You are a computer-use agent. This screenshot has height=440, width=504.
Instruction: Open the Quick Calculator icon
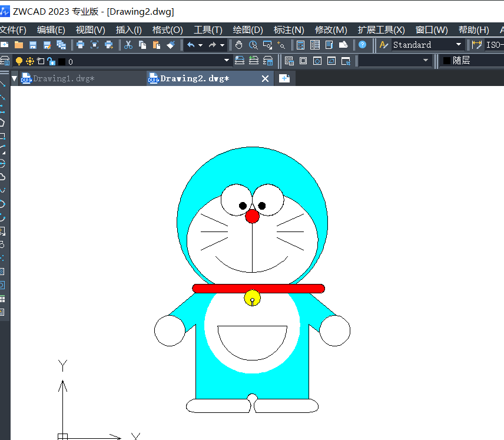coord(300,45)
